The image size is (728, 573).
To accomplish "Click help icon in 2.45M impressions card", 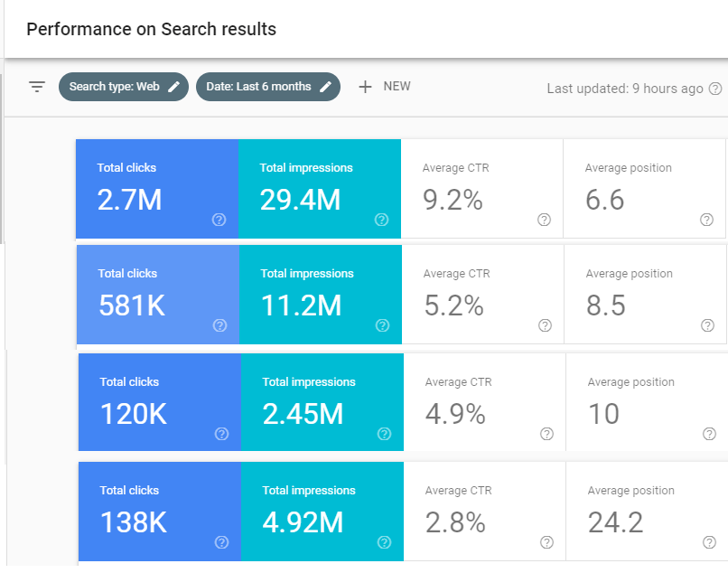I will 384,434.
